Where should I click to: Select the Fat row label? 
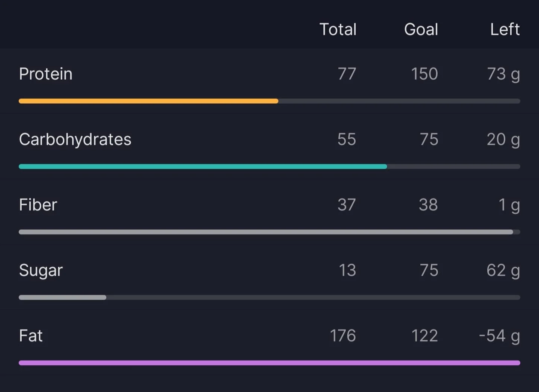coord(31,336)
